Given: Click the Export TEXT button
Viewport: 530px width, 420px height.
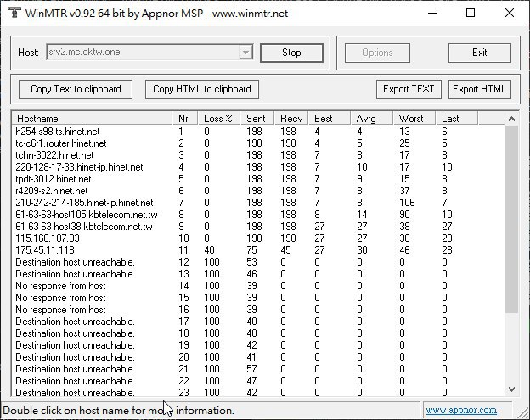Looking at the screenshot, I should click(409, 89).
